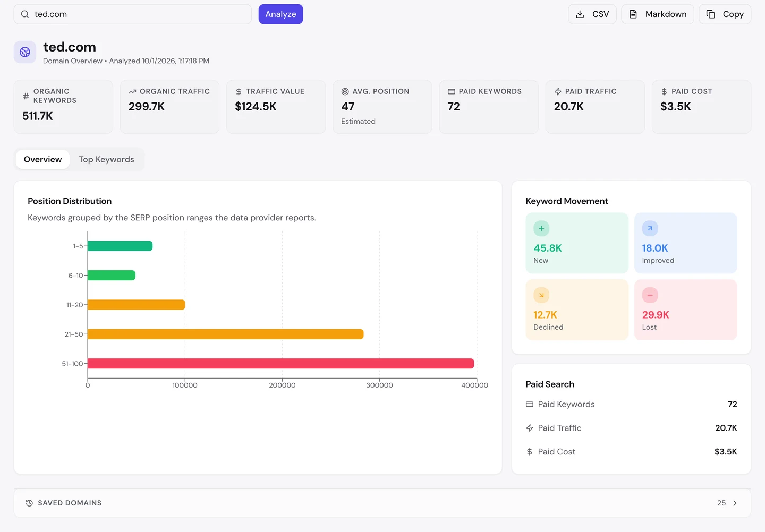The width and height of the screenshot is (765, 532).
Task: Click the dollar icon beside Traffic Value
Action: click(x=239, y=91)
